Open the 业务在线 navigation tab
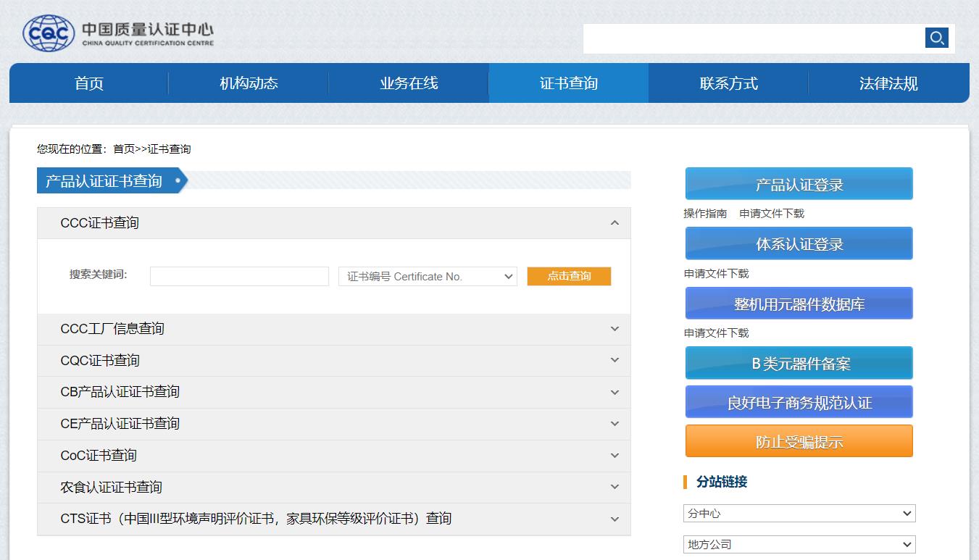 409,83
